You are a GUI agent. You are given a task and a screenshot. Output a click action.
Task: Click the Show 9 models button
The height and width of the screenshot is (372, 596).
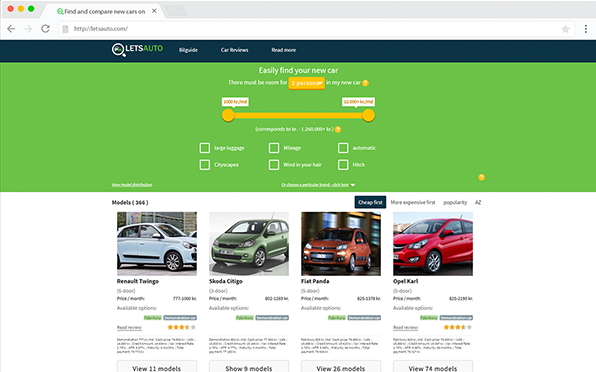point(249,367)
